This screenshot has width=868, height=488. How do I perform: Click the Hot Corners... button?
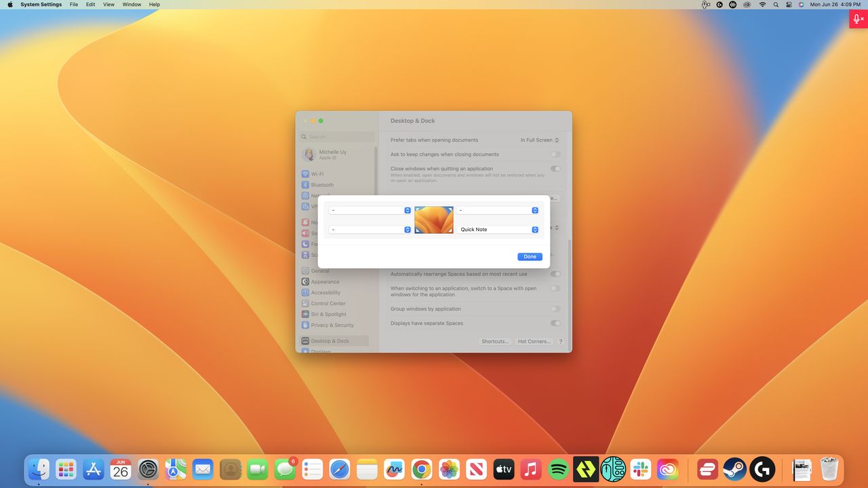pyautogui.click(x=534, y=342)
